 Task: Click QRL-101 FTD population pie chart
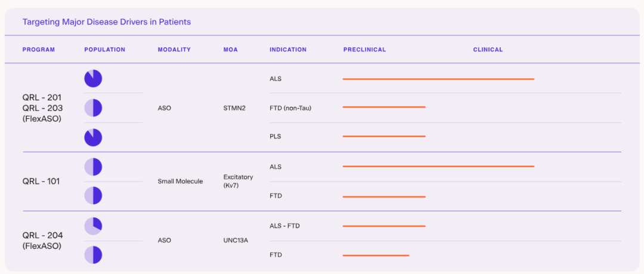pyautogui.click(x=93, y=196)
